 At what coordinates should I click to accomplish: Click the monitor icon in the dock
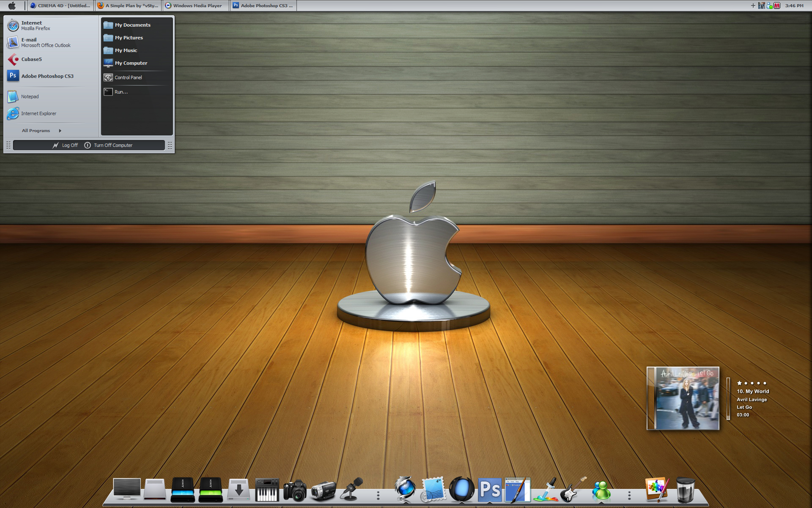127,489
